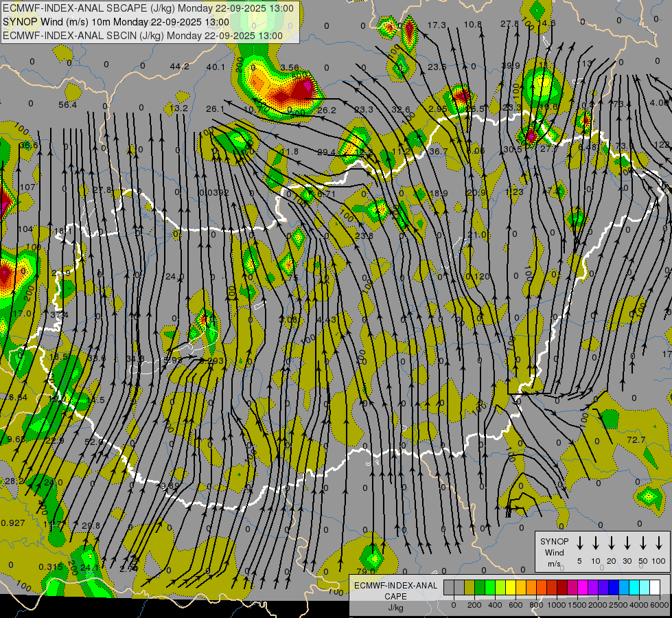Image resolution: width=672 pixels, height=618 pixels.
Task: Click the 23.8 value on the map
Action: pyautogui.click(x=364, y=236)
